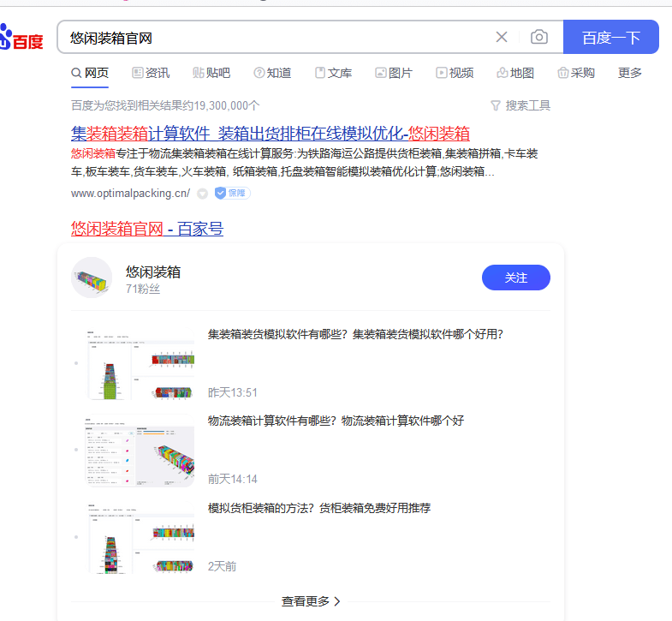Viewport: 672px width, 621px height.
Task: Click the 71粉丝 follower count
Action: point(143,289)
